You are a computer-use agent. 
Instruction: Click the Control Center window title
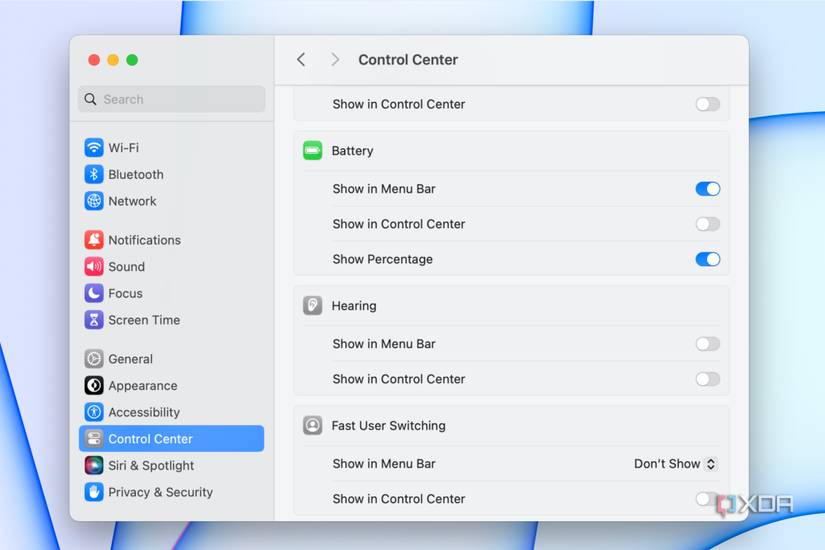click(x=408, y=59)
